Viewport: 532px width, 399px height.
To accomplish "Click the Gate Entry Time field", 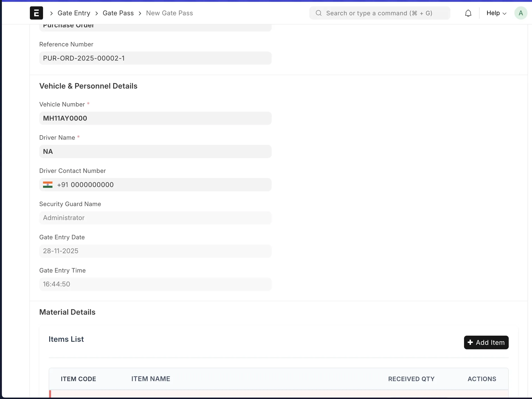I will [155, 284].
